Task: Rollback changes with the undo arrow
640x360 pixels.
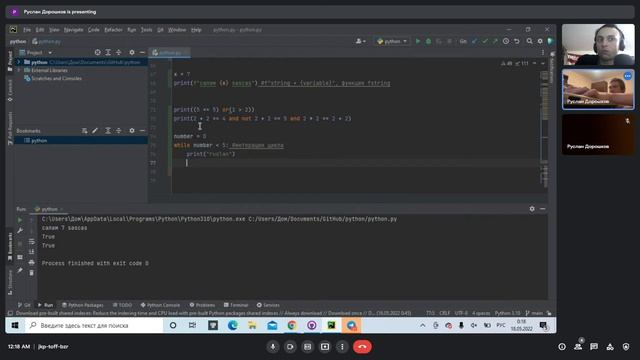Action: (517, 41)
